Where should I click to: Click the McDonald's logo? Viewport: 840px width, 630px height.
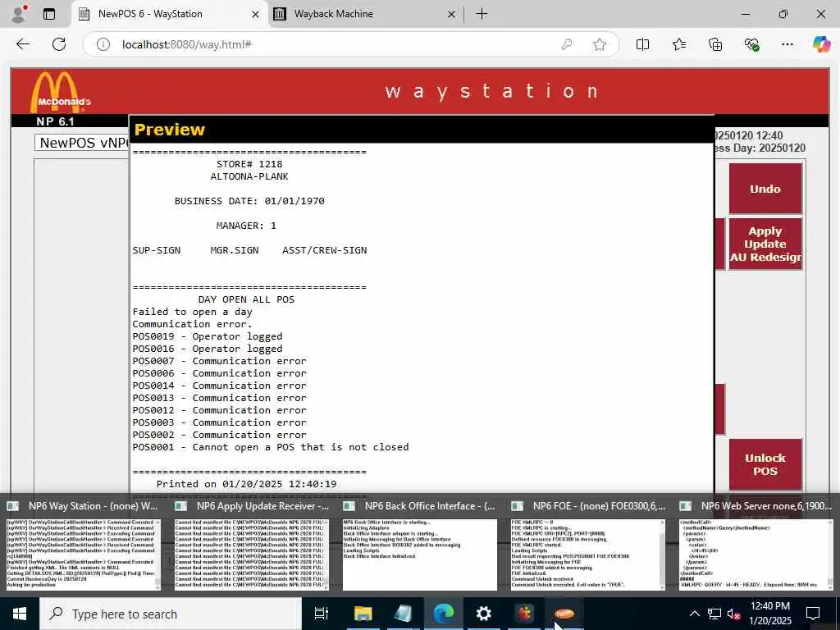60,92
